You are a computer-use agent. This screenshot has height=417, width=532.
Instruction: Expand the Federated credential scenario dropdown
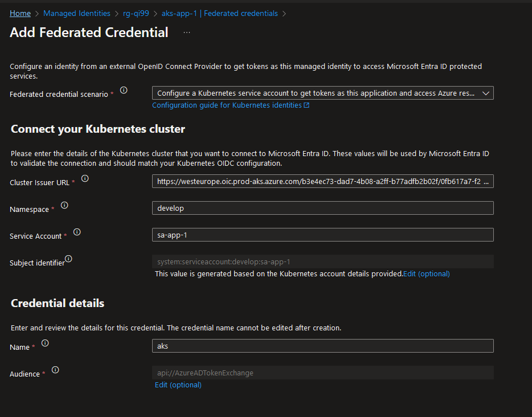pyautogui.click(x=322, y=93)
